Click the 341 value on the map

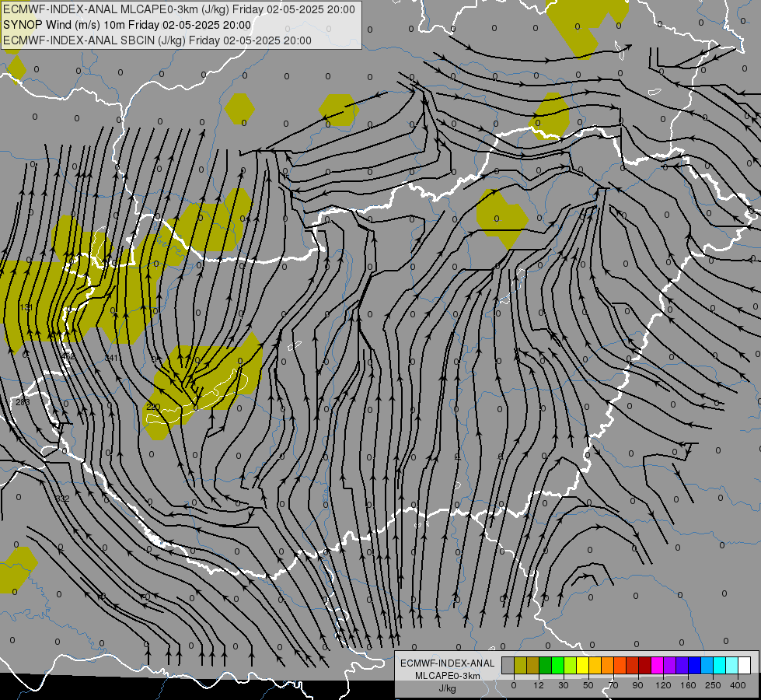[x=111, y=358]
